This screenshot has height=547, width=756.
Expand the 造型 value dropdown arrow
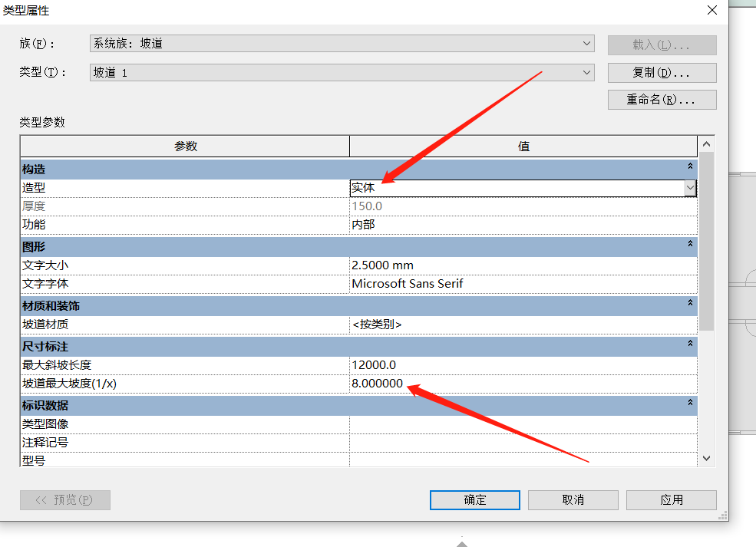click(690, 188)
